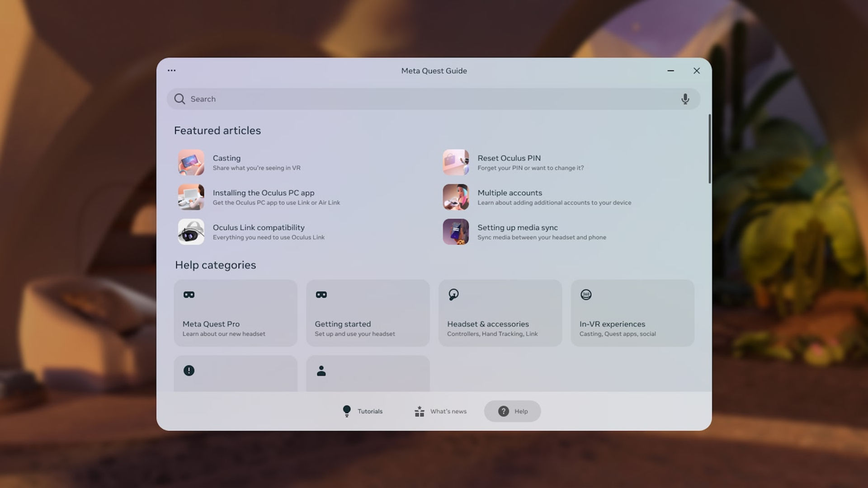The width and height of the screenshot is (868, 488).
Task: Open the Reset Oculus PIN thumbnail
Action: click(456, 162)
